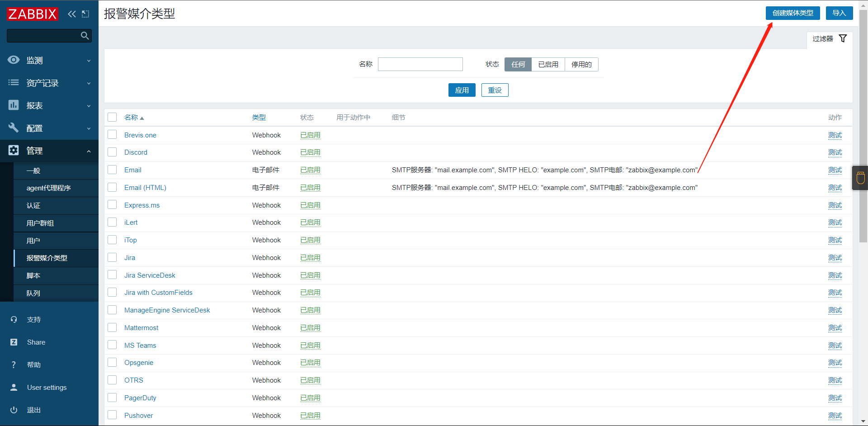Click the Z icon for Share
This screenshot has height=426, width=868.
(x=14, y=342)
